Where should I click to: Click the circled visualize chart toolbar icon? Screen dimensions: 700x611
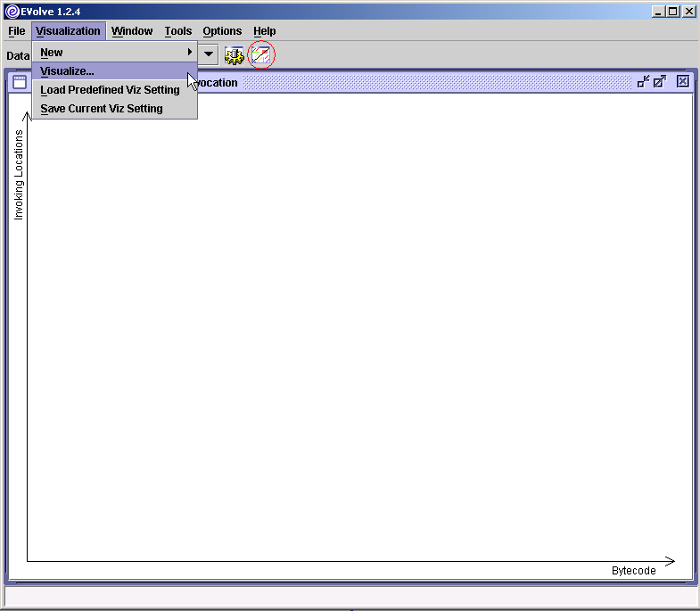pos(261,55)
